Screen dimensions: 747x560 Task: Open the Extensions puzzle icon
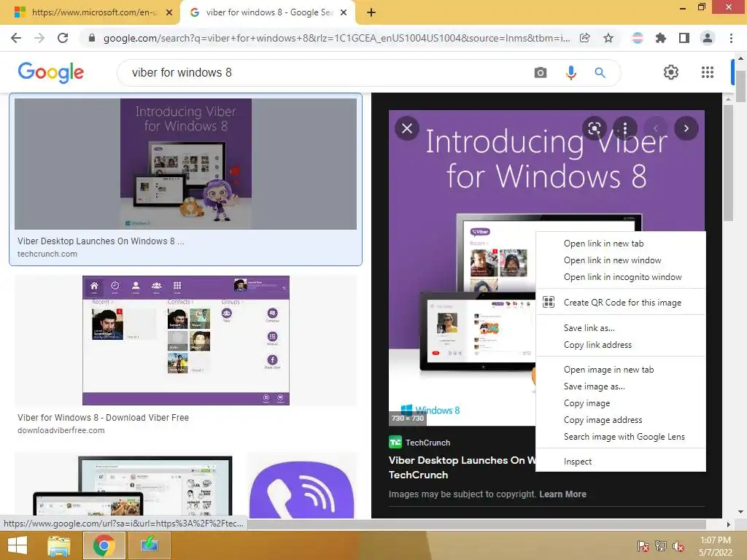660,38
